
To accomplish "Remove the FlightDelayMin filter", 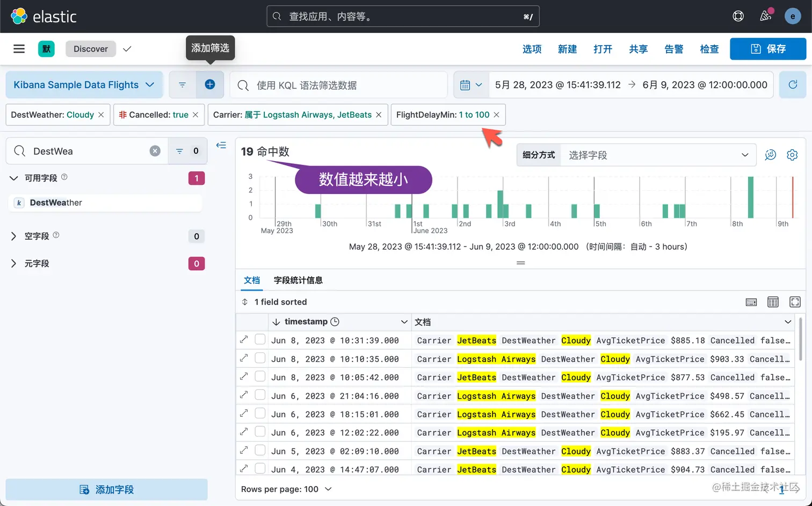I will (497, 115).
